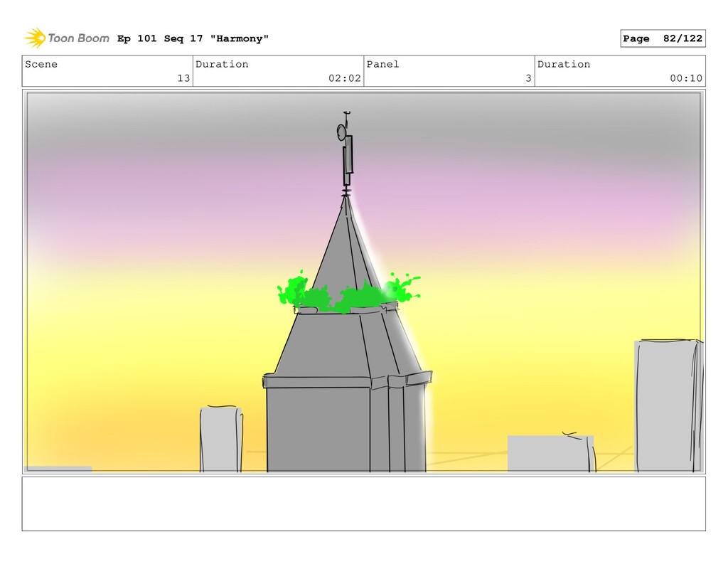This screenshot has width=728, height=564.
Task: Click the yellow comet icon in the logo
Action: pos(35,38)
